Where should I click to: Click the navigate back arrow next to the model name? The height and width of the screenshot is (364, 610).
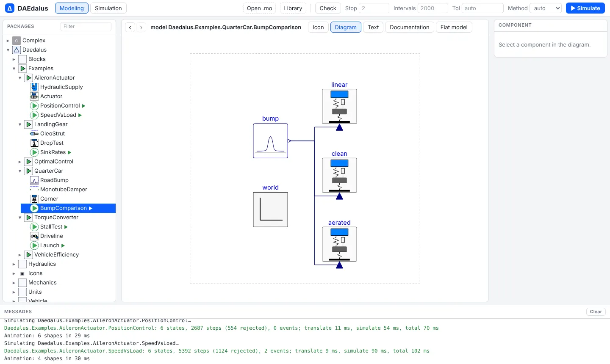point(130,28)
